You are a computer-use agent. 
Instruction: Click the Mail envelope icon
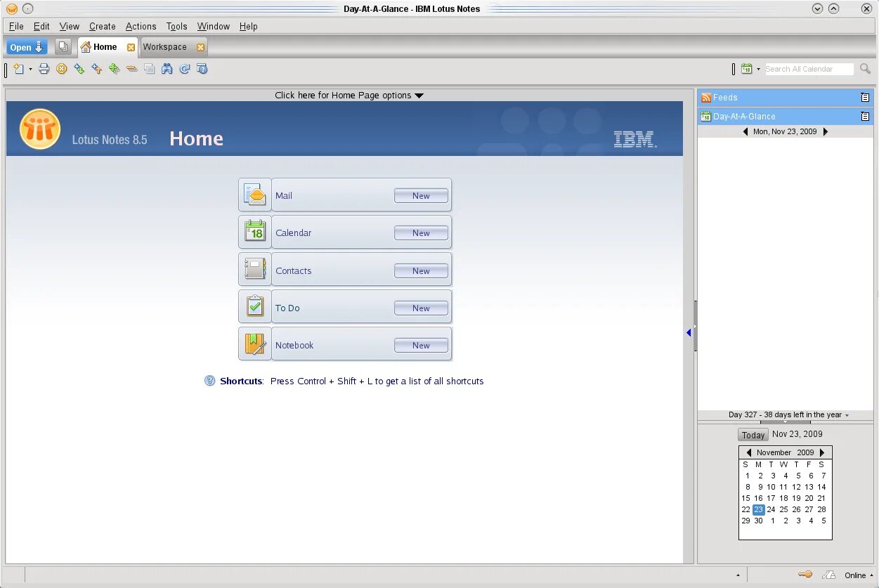point(254,195)
